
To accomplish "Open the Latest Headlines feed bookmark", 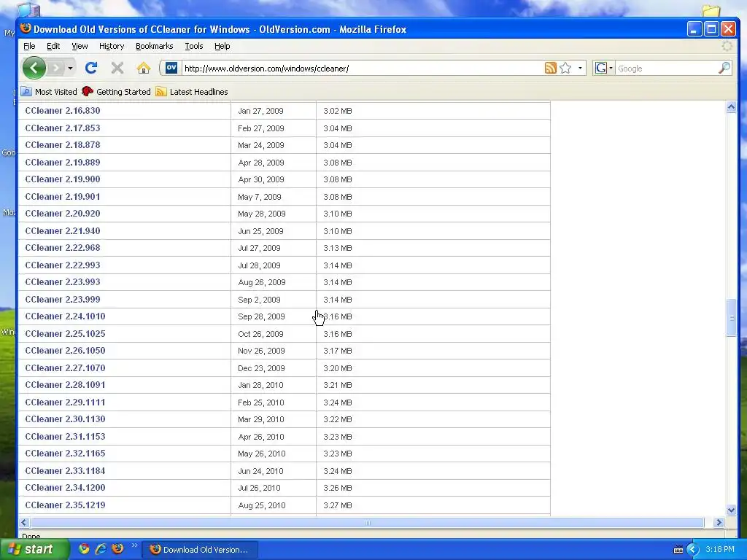I will (x=192, y=91).
